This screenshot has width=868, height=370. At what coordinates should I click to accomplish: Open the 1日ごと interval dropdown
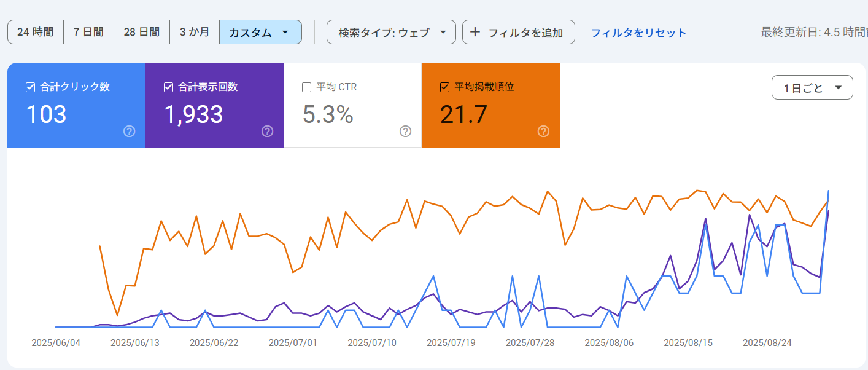click(x=812, y=87)
